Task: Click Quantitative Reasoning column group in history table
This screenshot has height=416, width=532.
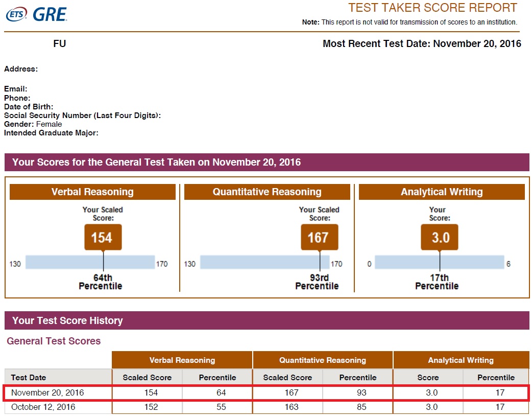Action: coord(323,360)
